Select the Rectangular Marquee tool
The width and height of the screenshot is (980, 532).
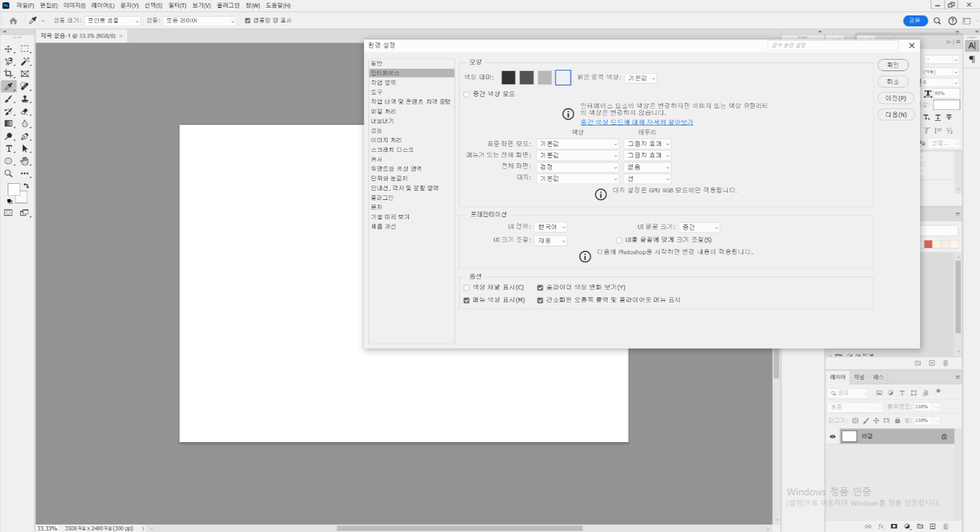25,49
